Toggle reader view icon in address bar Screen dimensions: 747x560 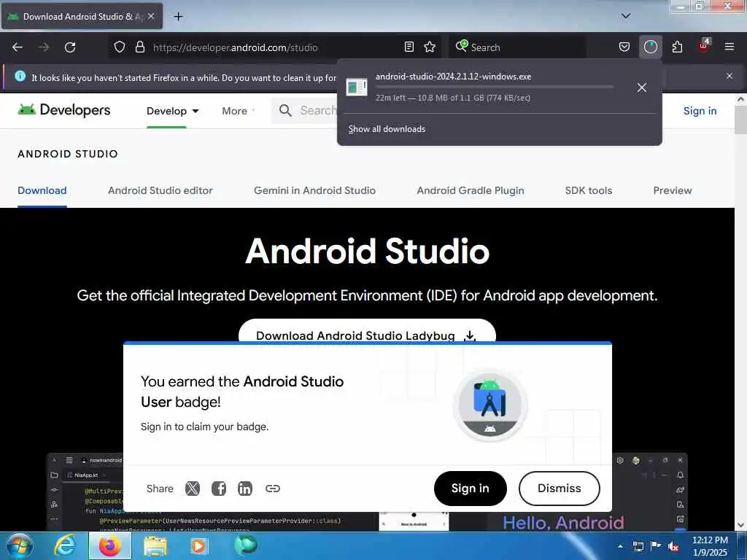coord(409,47)
